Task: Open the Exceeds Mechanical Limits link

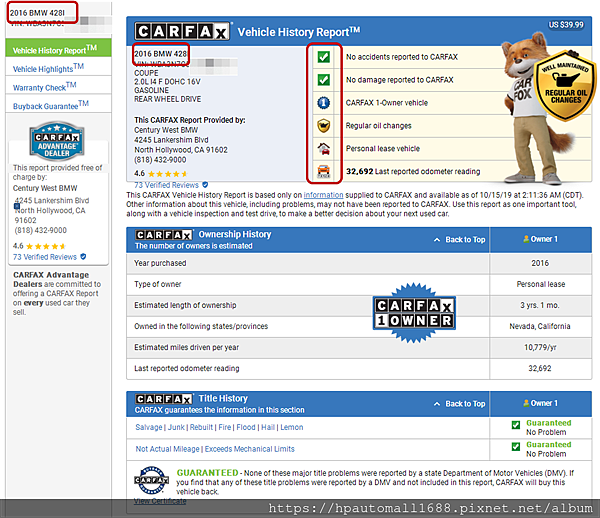Action: click(249, 449)
